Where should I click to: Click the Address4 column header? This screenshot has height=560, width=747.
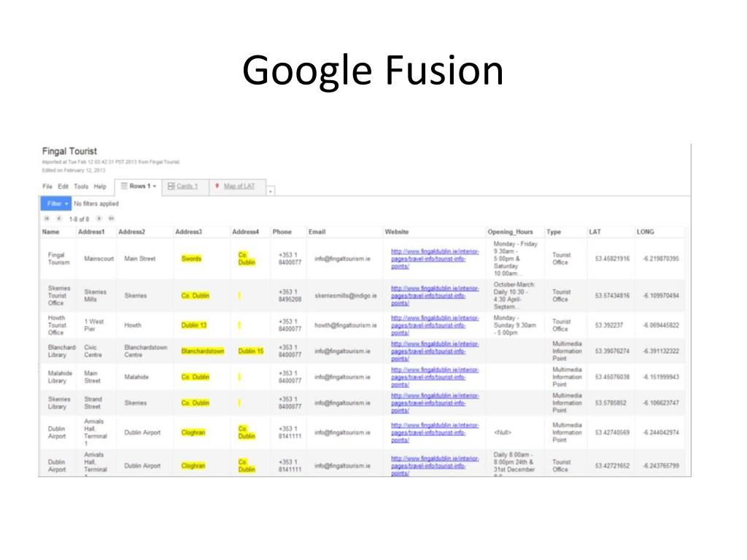click(245, 232)
